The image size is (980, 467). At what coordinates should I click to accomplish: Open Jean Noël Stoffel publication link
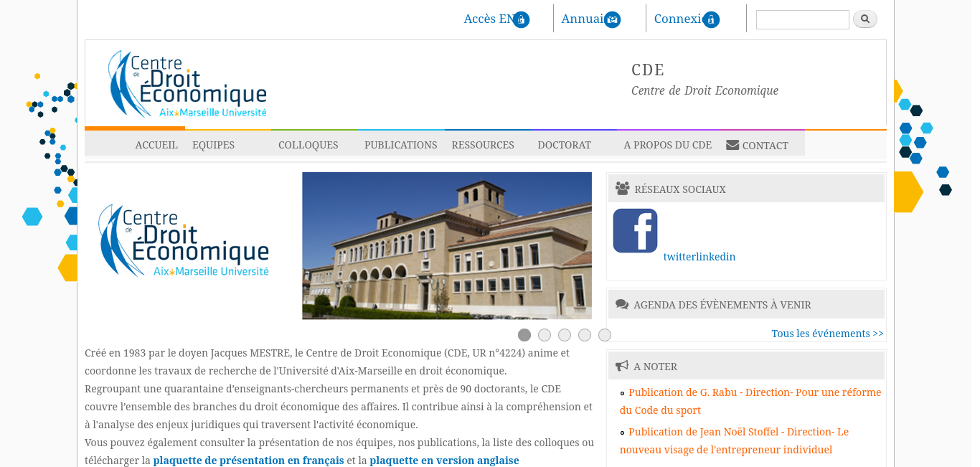point(734,440)
